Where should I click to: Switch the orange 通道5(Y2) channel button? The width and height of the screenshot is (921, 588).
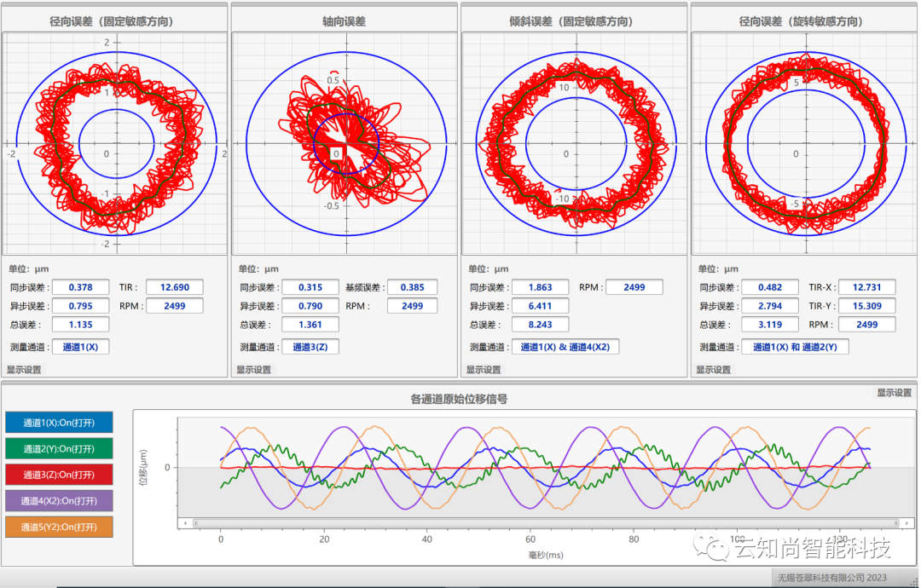pos(59,527)
